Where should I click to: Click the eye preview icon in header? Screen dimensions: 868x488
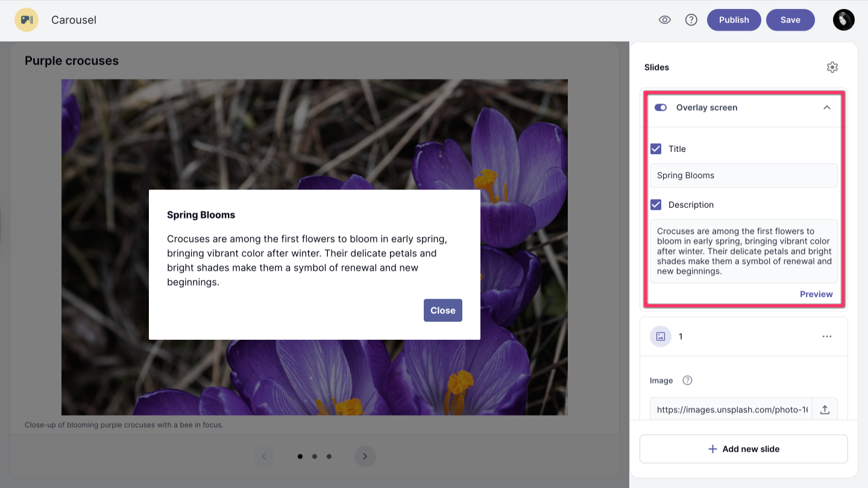(x=665, y=20)
